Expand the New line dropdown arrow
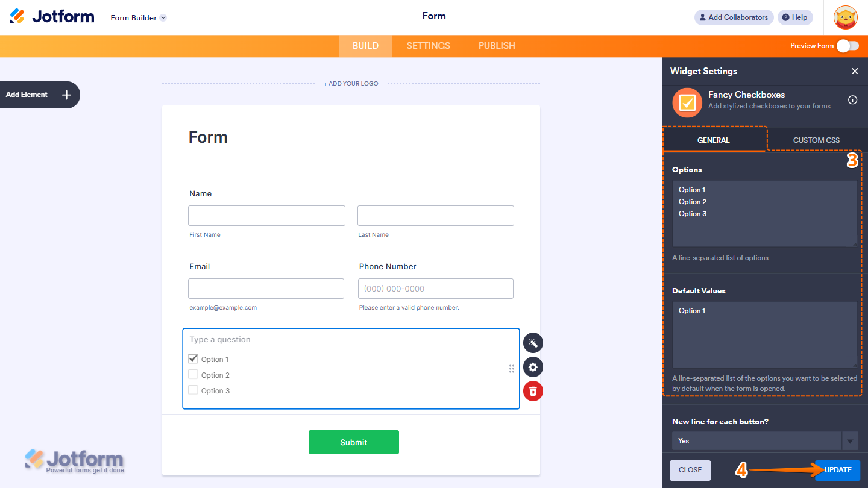 tap(850, 440)
